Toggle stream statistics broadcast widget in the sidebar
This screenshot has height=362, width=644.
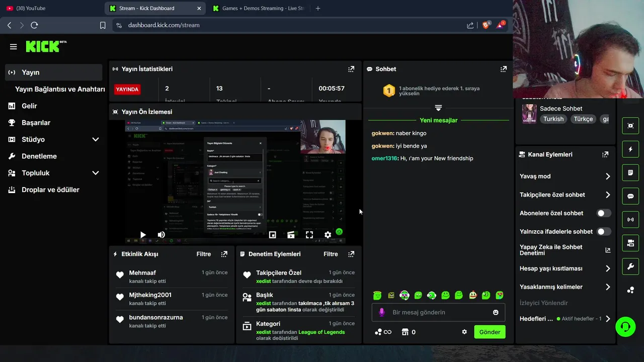[x=630, y=220]
